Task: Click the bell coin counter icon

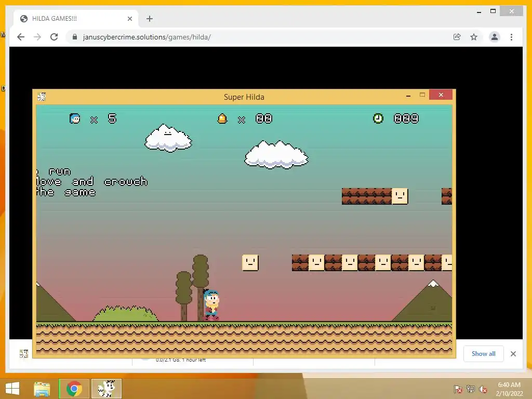Action: (222, 118)
